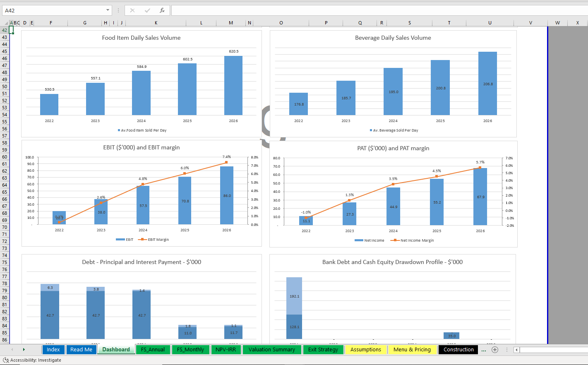Click the ellipsis to reveal hidden sheet tabs

pyautogui.click(x=483, y=350)
